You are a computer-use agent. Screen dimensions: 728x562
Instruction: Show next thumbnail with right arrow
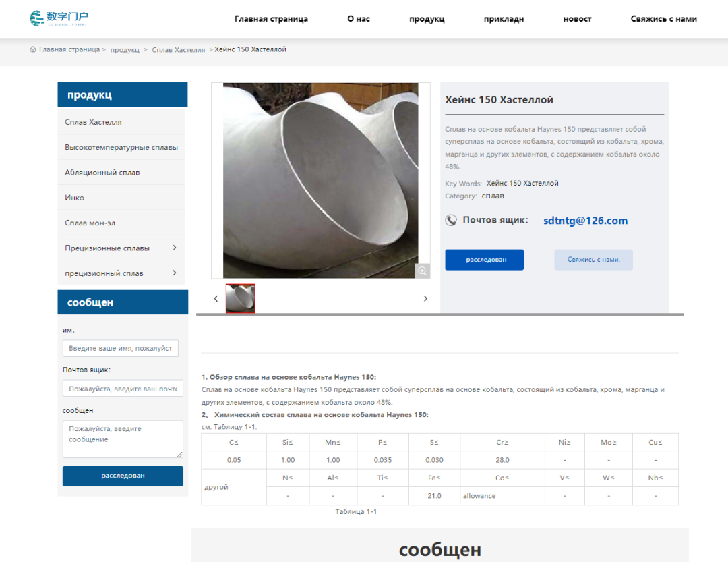(425, 298)
